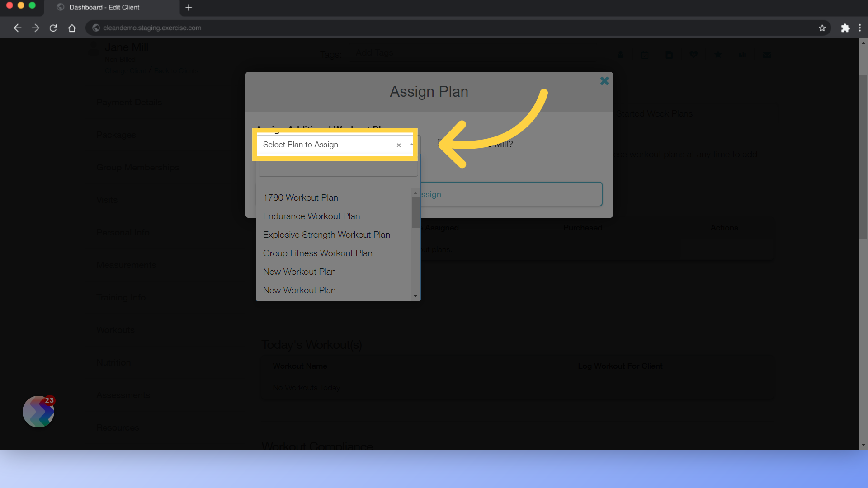Enable the second 'New Workout Plan' option
Image resolution: width=868 pixels, height=488 pixels.
point(299,290)
